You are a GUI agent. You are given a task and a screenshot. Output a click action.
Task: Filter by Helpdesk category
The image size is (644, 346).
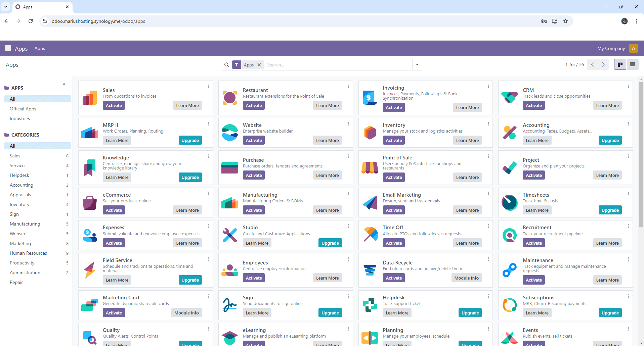point(38,175)
